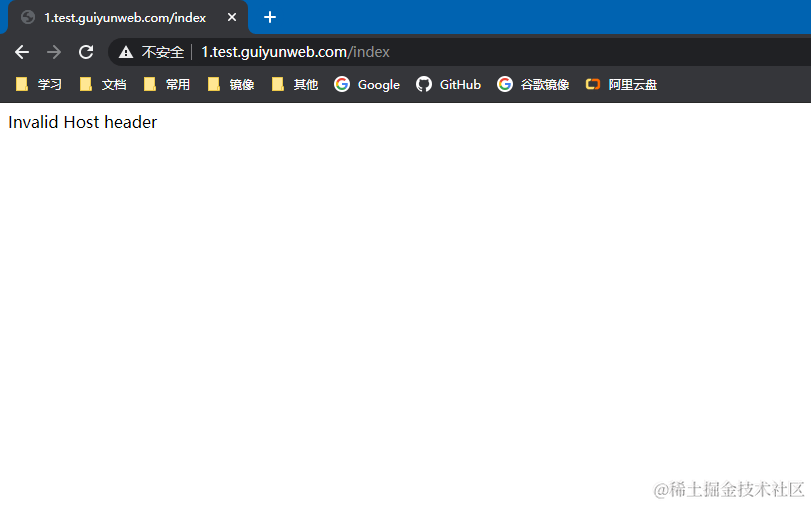Image resolution: width=811 pixels, height=505 pixels.
Task: Open a new browser tab
Action: [x=269, y=18]
